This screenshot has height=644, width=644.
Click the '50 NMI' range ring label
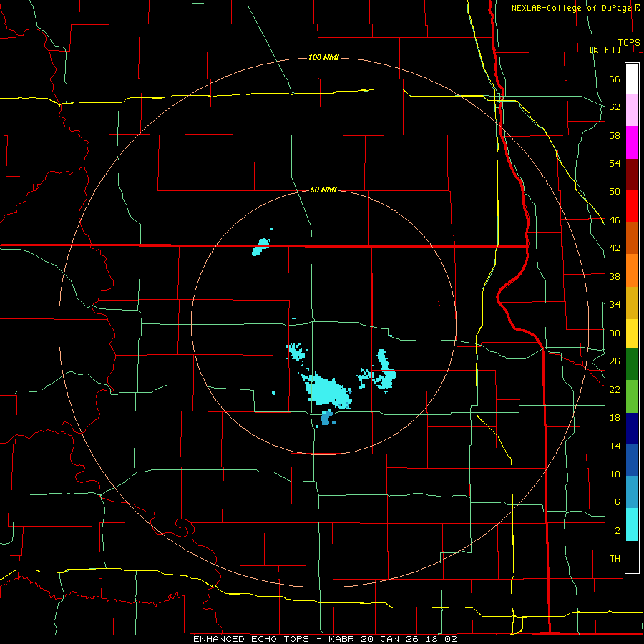323,190
